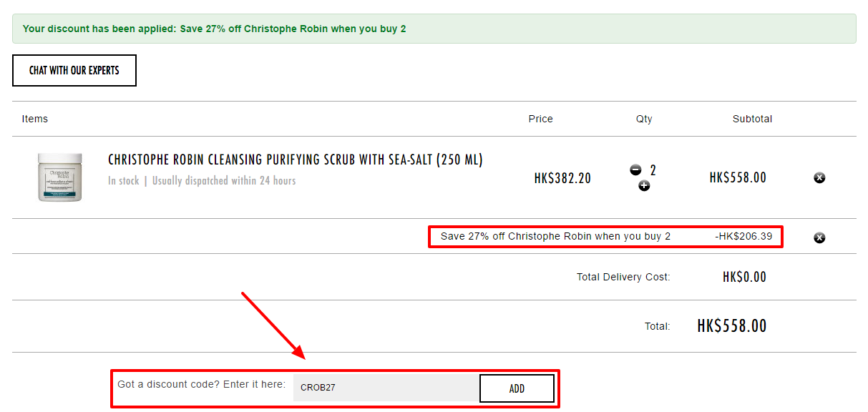Remove the Christophe Robin scrub item
Image resolution: width=868 pixels, height=412 pixels.
point(819,177)
